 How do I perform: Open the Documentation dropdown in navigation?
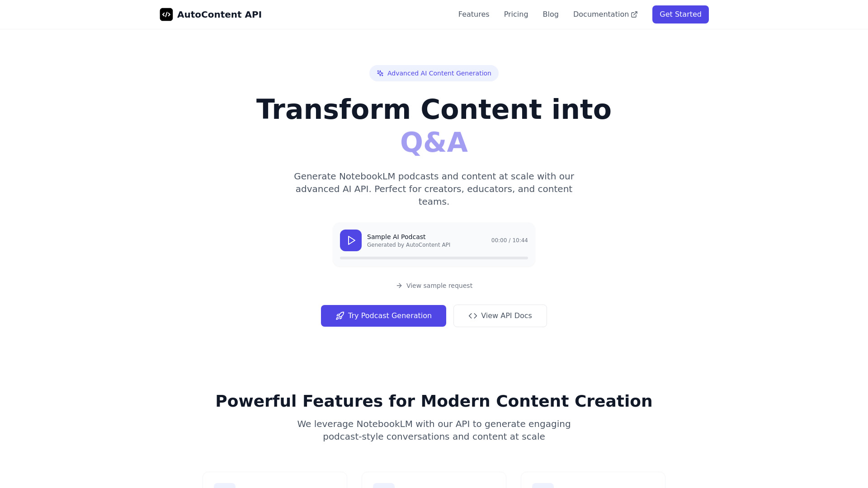[605, 14]
